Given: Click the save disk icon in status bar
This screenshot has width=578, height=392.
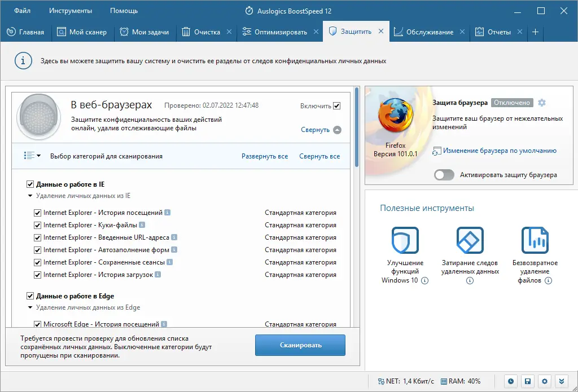Looking at the screenshot, I should [x=528, y=381].
